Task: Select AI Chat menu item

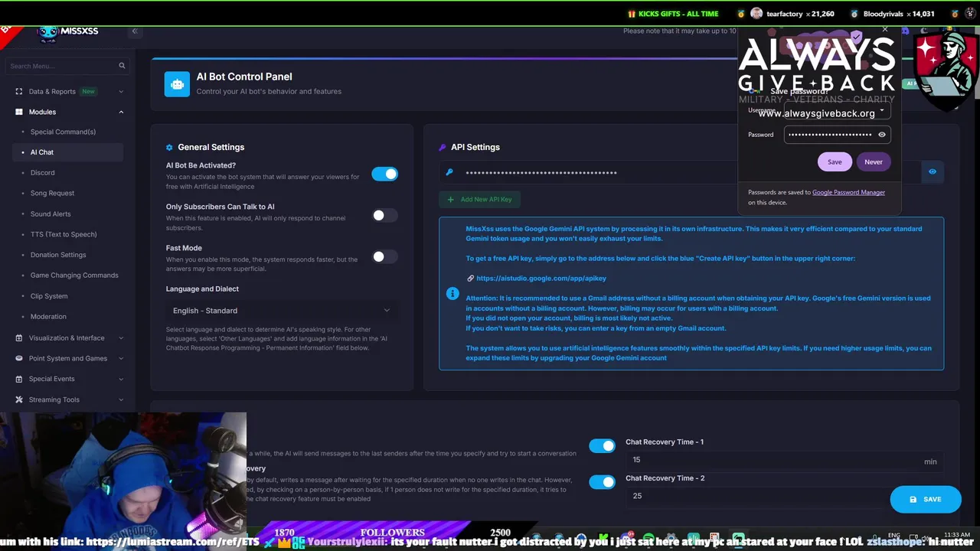Action: [x=67, y=152]
